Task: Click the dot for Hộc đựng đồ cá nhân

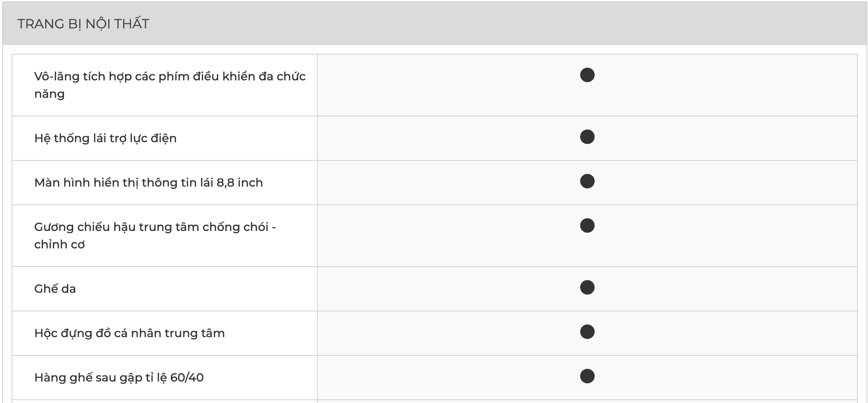Action: coord(587,332)
